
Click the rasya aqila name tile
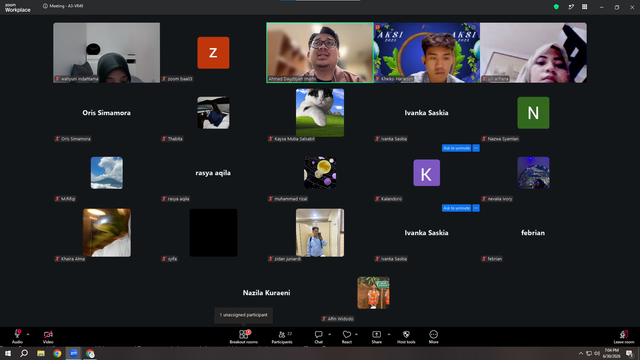point(213,173)
